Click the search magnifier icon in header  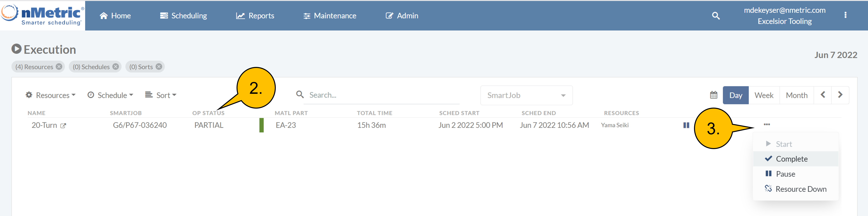click(716, 16)
